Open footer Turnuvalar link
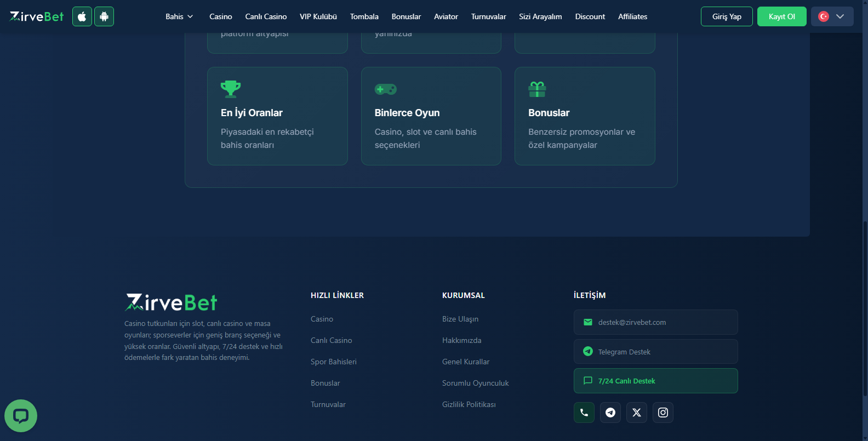 [x=328, y=404]
